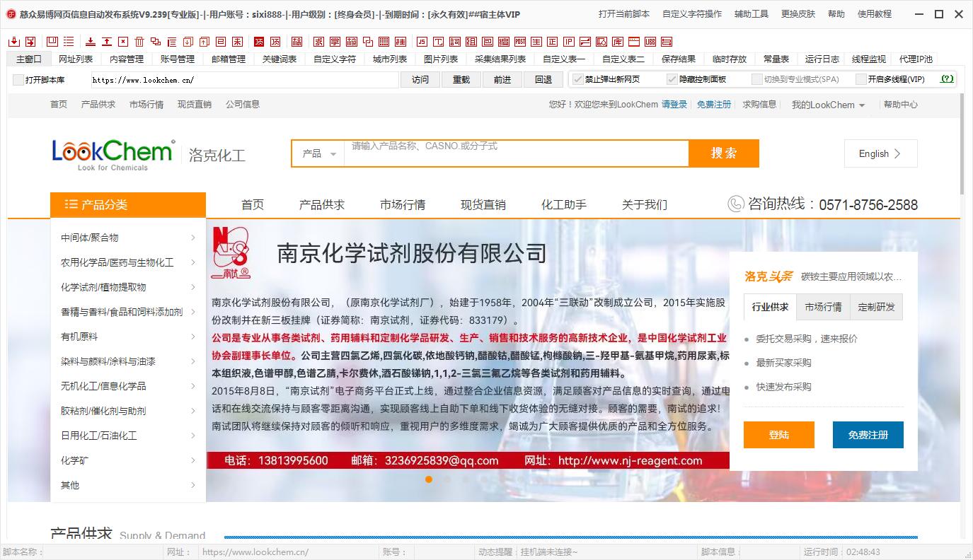This screenshot has width=973, height=560.
Task: Expand 日用化工/石油化工 category
Action: point(128,436)
